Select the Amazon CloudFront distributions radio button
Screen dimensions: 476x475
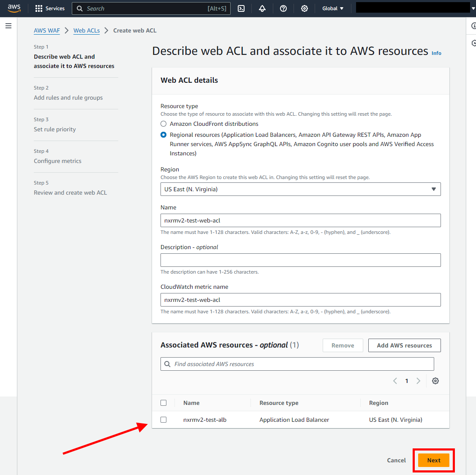coord(163,124)
